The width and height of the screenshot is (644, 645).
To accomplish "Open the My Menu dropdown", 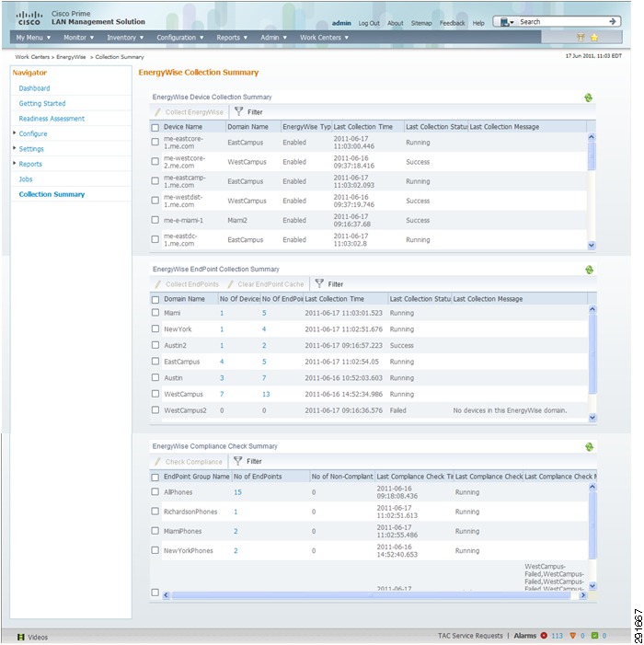I will coord(33,38).
